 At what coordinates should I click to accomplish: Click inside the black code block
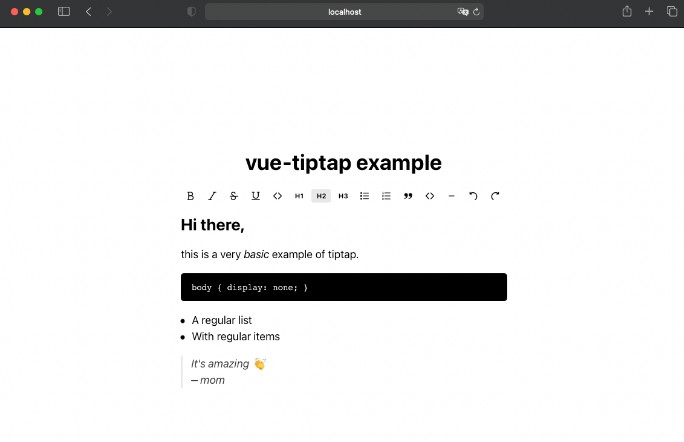[343, 287]
